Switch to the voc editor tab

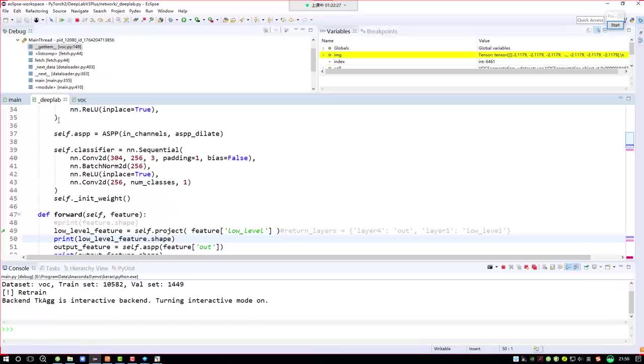tap(79, 100)
